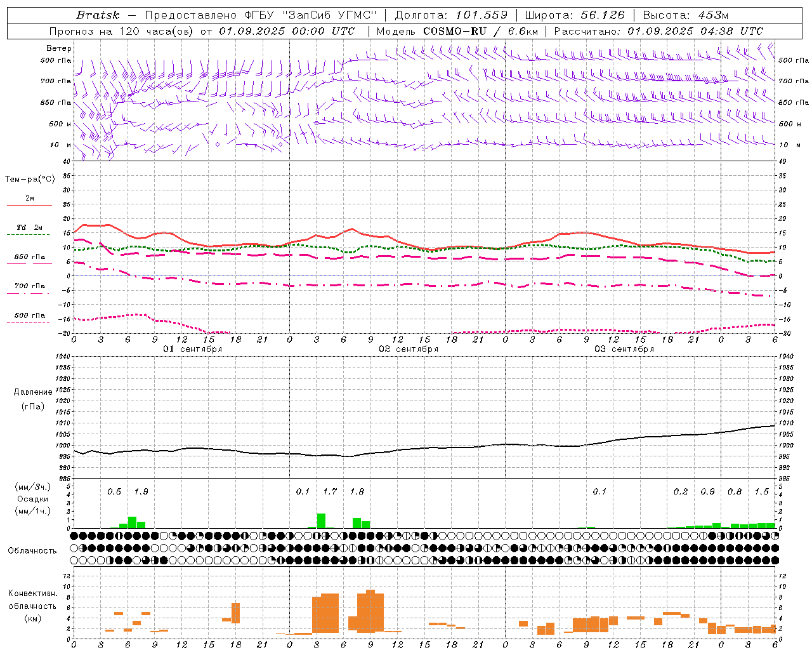Click the 0.8 three-hour precipitation value
This screenshot has height=650, width=812.
[735, 492]
